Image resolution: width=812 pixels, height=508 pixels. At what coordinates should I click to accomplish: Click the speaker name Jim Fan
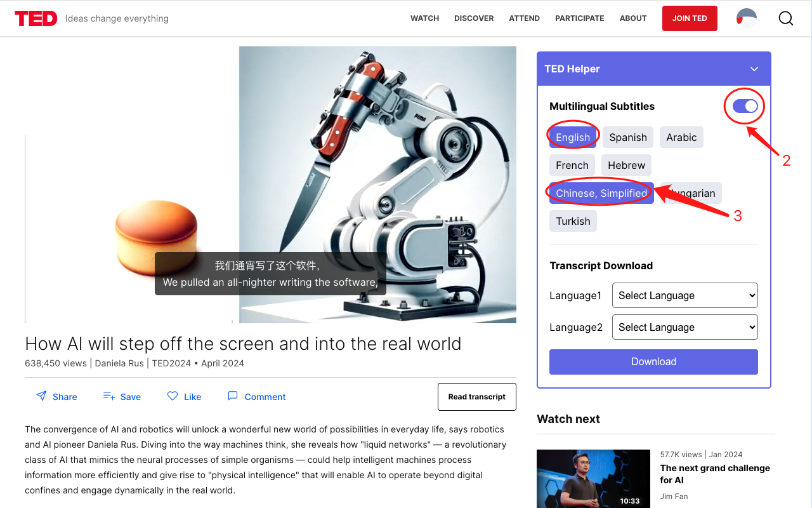coord(674,497)
